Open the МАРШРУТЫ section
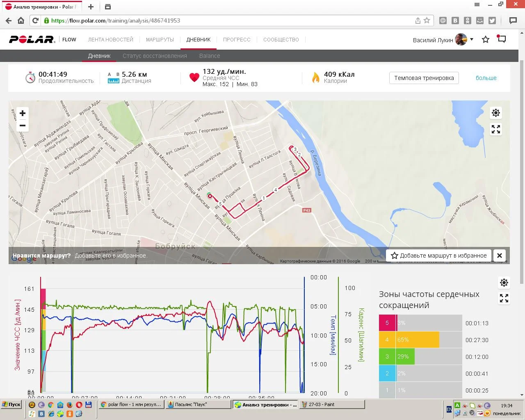 [x=160, y=40]
